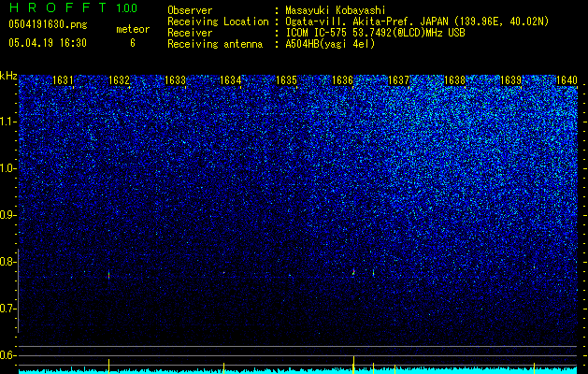588x374 pixels.
Task: Click the bright meteor echo just before 1632
Action: pos(108,275)
